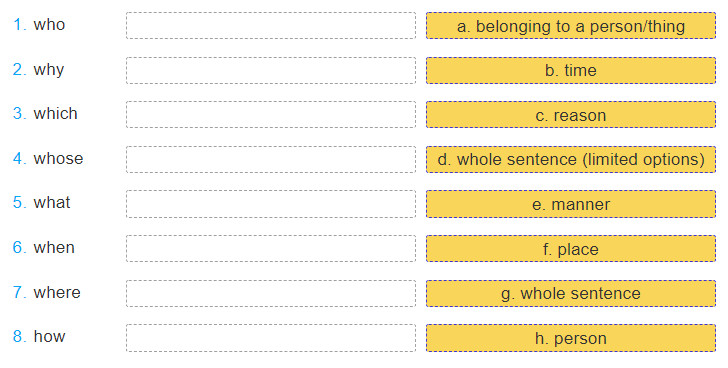
Task: Focus the empty box for 'how'
Action: tap(271, 338)
